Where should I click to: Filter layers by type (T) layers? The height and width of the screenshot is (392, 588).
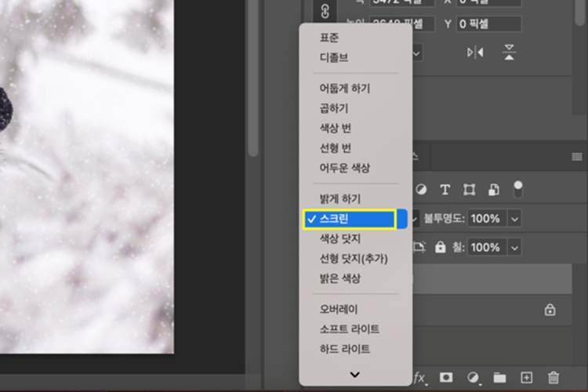tap(445, 190)
